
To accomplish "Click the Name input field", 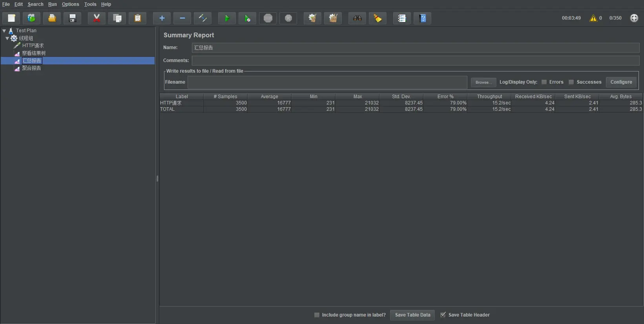I will (416, 48).
